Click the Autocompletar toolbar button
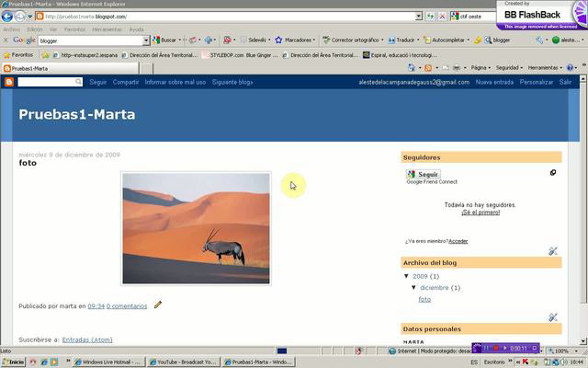588x368 pixels. click(444, 40)
